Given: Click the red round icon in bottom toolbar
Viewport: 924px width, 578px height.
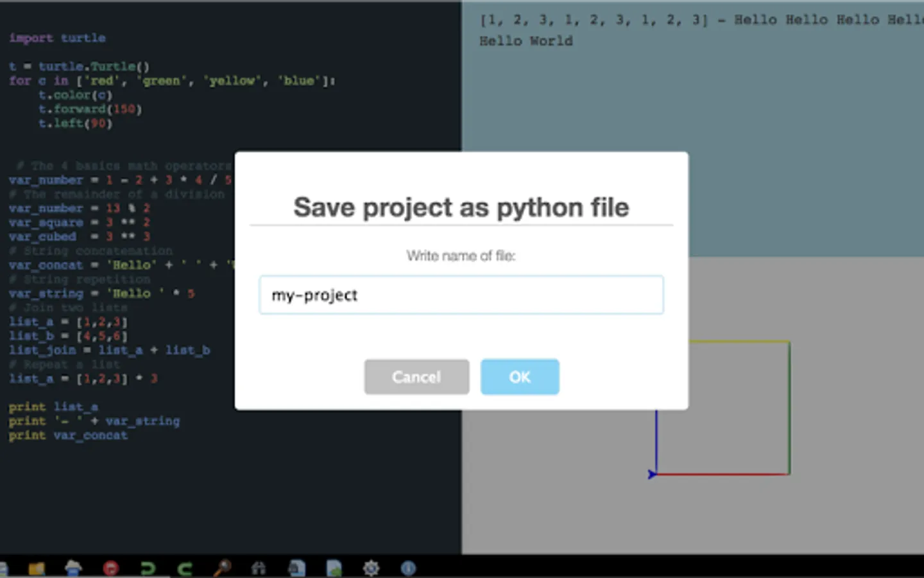Looking at the screenshot, I should click(111, 568).
